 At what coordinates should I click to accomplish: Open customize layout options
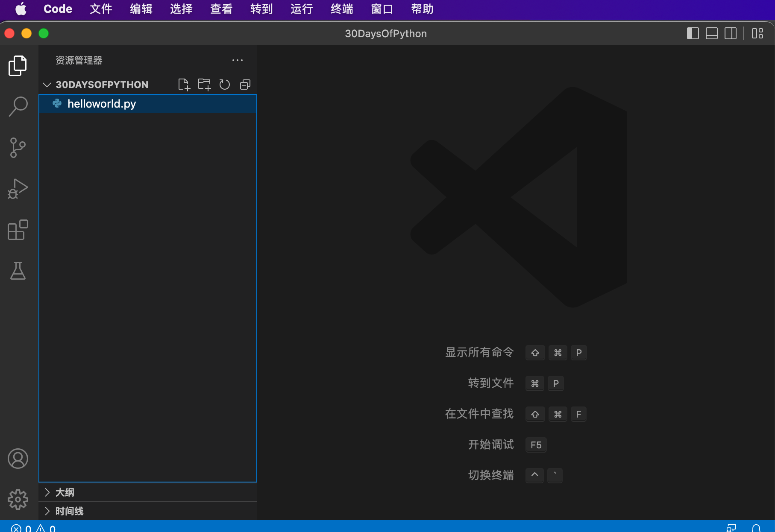[x=757, y=33]
